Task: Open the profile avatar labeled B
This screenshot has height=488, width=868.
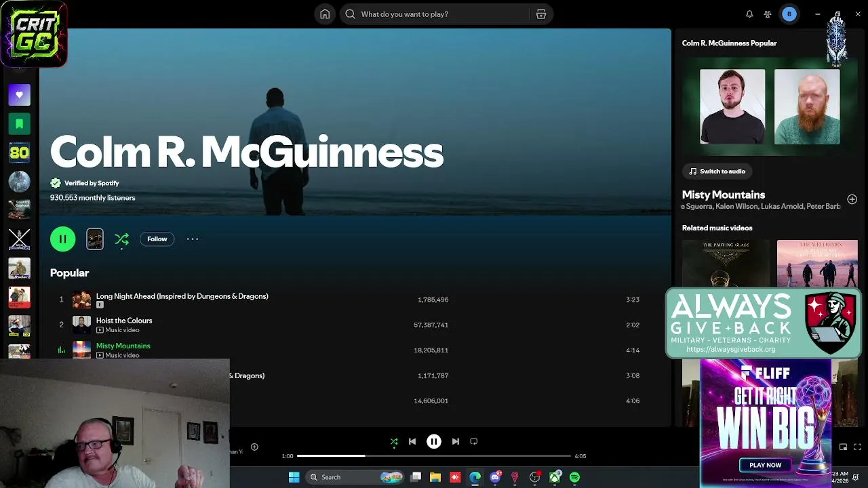Action: point(789,14)
